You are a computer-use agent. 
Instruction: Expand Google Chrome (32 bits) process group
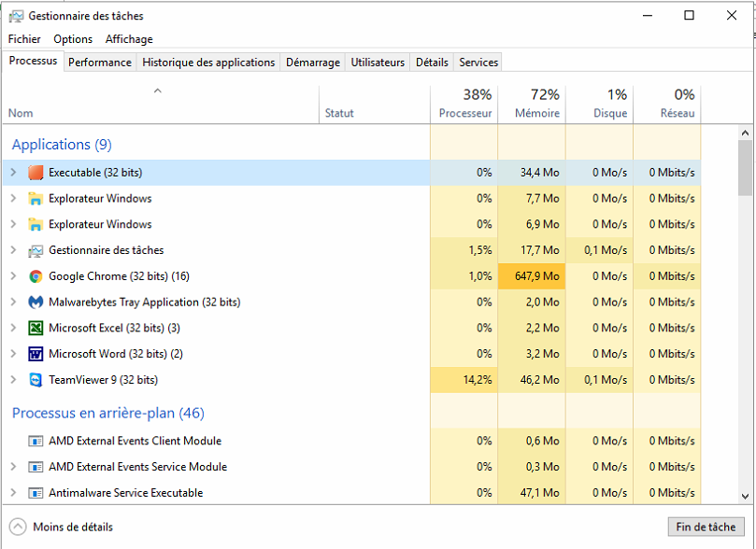tap(13, 276)
